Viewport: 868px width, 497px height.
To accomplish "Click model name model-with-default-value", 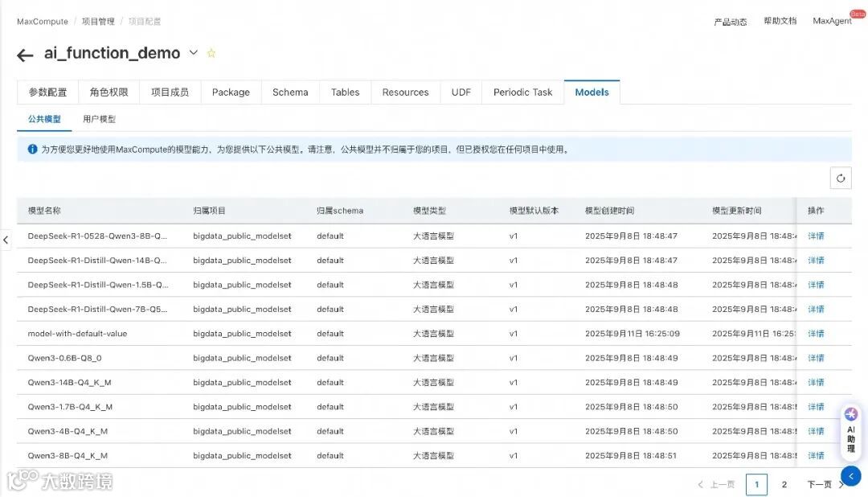I will click(x=77, y=333).
